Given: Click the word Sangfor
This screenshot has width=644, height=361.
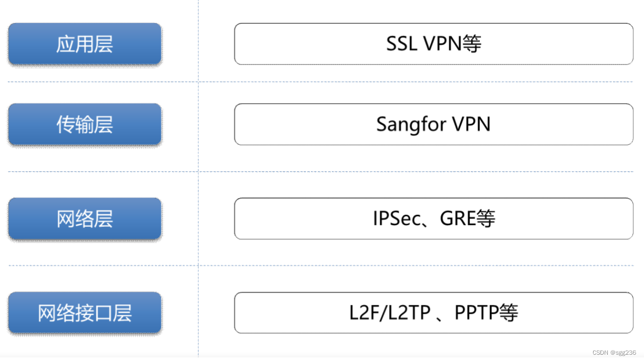Looking at the screenshot, I should click(412, 125).
